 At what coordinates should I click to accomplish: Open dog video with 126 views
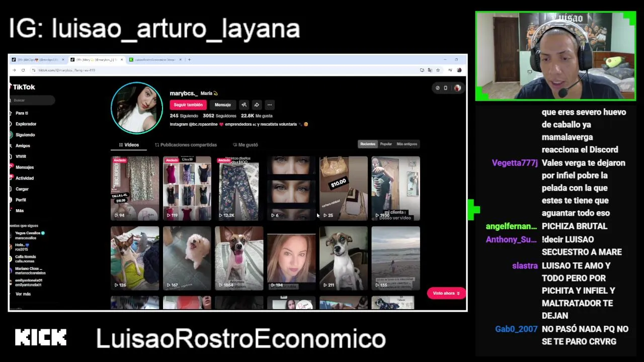coord(135,258)
